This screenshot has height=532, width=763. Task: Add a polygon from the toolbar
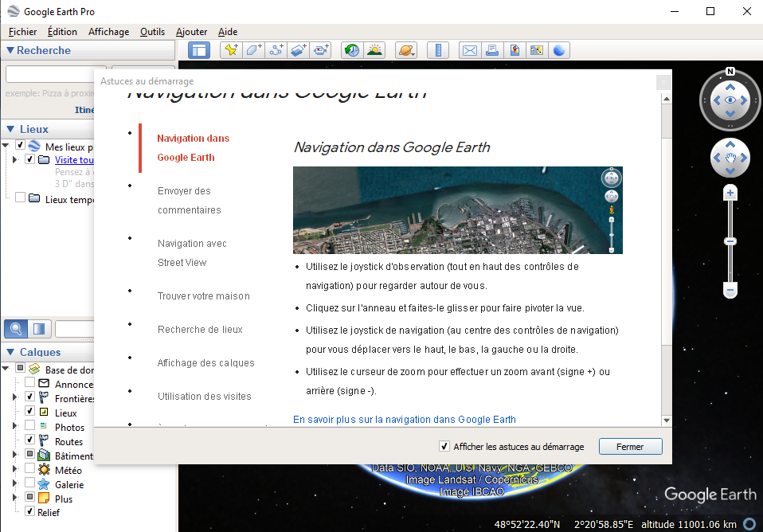[253, 50]
